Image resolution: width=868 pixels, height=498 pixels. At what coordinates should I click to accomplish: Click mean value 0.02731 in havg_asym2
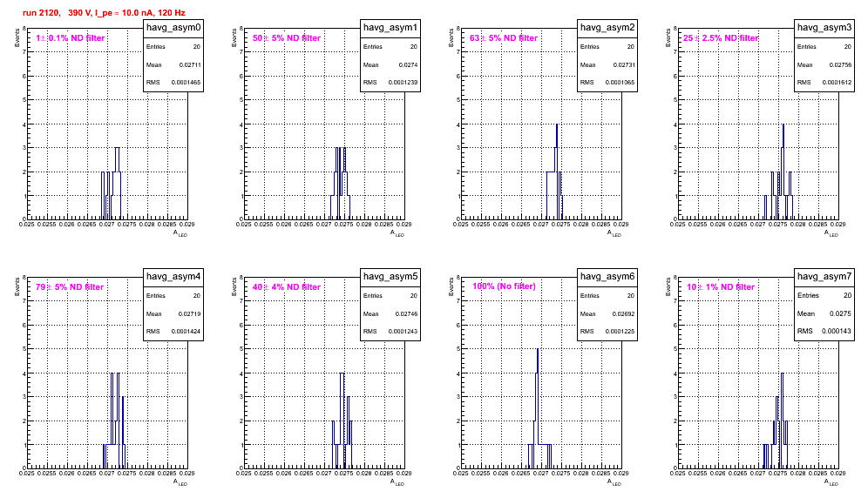(624, 64)
